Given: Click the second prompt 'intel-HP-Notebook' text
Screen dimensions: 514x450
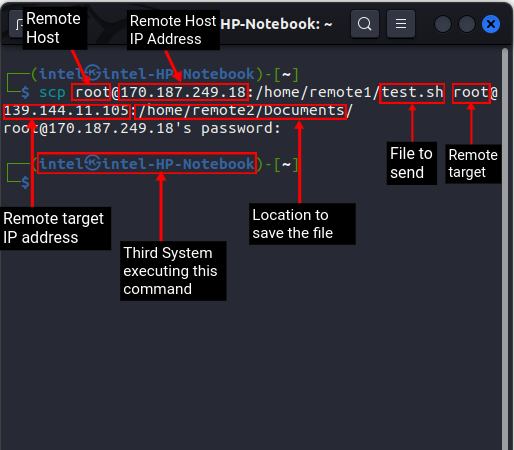Looking at the screenshot, I should click(179, 164).
